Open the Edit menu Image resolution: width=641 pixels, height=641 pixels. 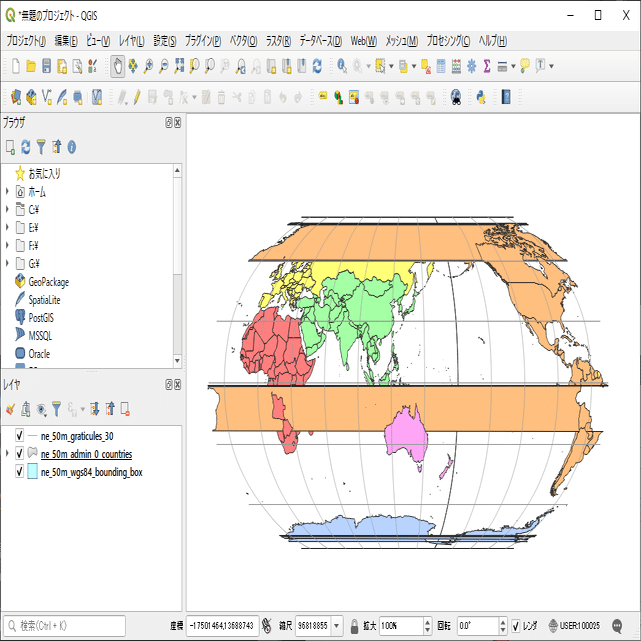pos(66,41)
